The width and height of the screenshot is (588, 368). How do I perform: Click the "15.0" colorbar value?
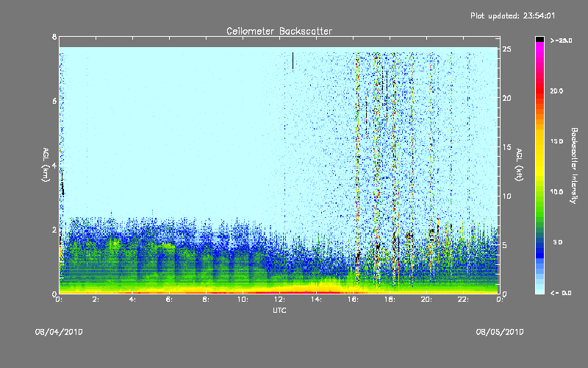556,141
